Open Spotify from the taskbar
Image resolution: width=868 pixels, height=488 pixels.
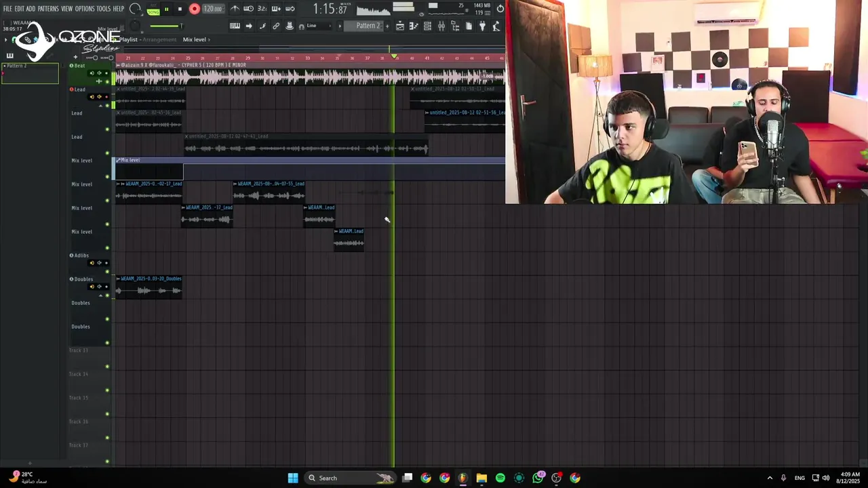click(x=500, y=478)
